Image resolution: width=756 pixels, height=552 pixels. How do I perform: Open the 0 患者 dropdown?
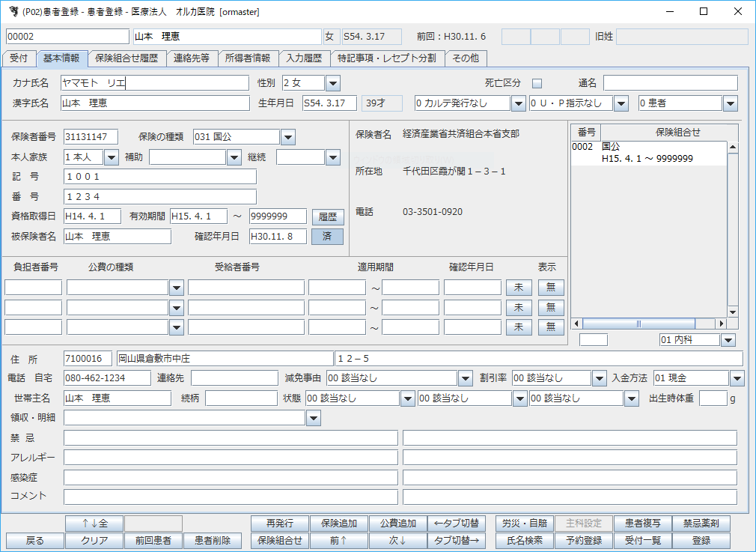coord(731,103)
